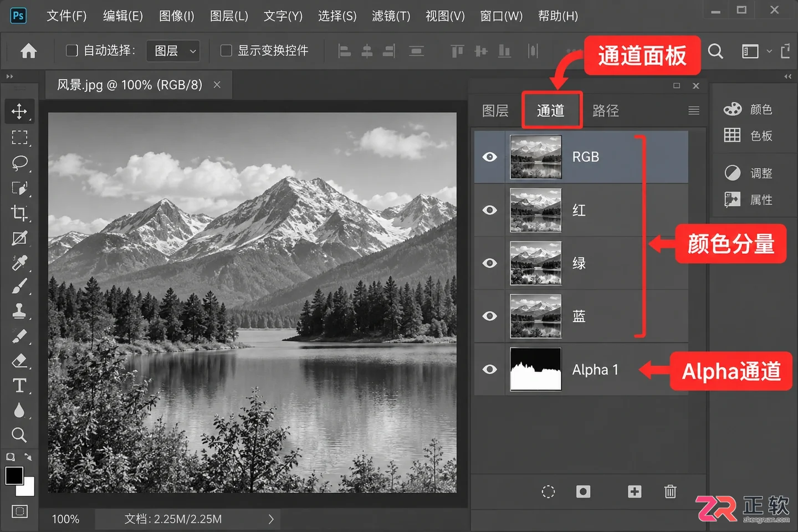Click the black foreground color swatch
Image resolution: width=798 pixels, height=532 pixels.
pyautogui.click(x=13, y=475)
